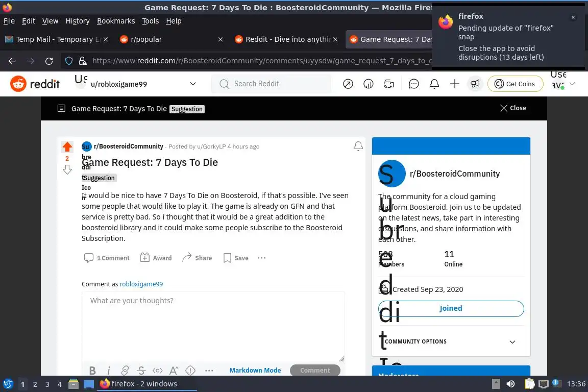The image size is (588, 392).
Task: Dismiss the firefox update notification
Action: click(573, 17)
